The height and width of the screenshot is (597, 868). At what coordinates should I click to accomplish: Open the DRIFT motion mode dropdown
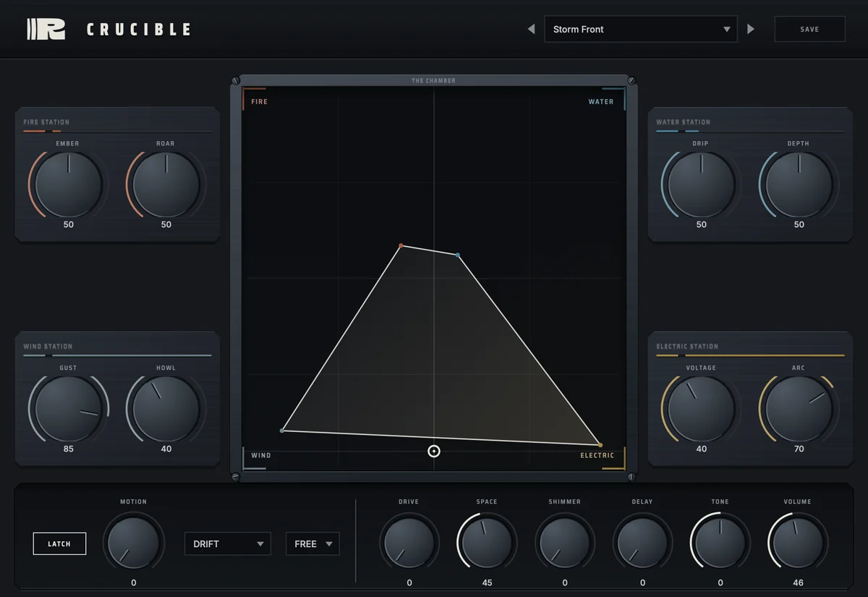tap(227, 543)
